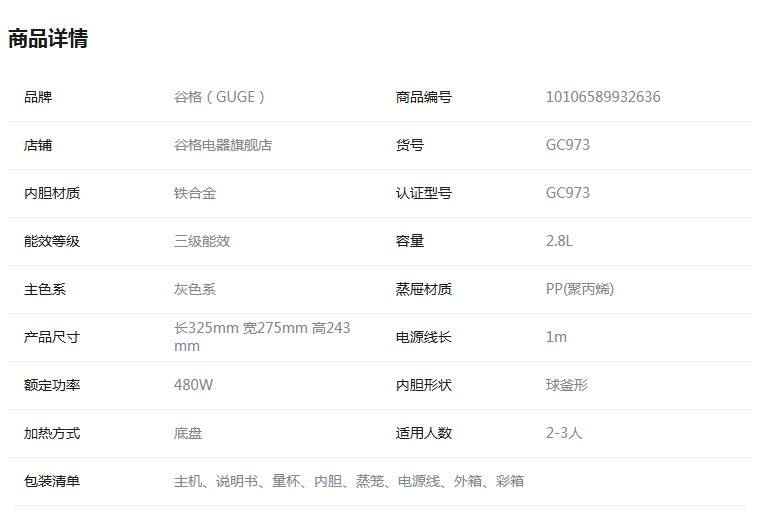The height and width of the screenshot is (528, 766).
Task: Click the 容量 label
Action: click(x=409, y=241)
